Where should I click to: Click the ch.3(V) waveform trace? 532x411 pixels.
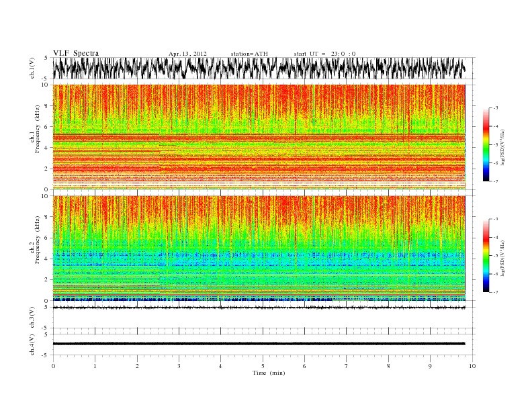(259, 308)
